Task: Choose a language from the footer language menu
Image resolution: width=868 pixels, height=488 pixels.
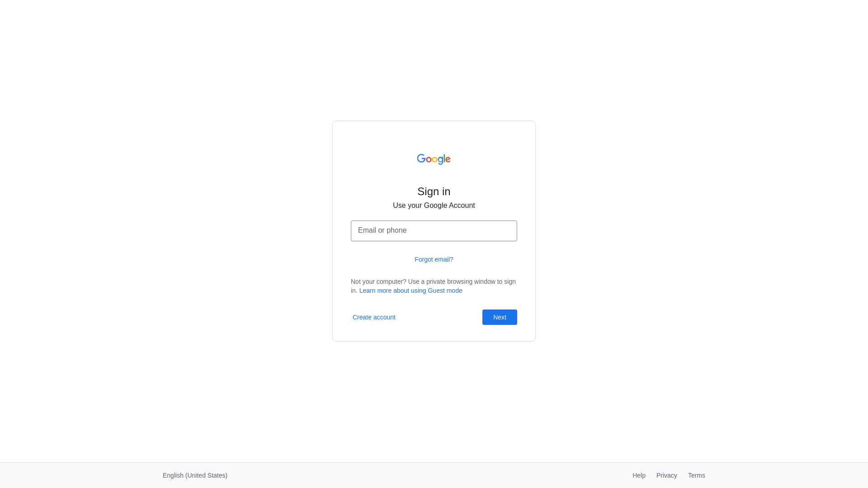Action: tap(195, 475)
